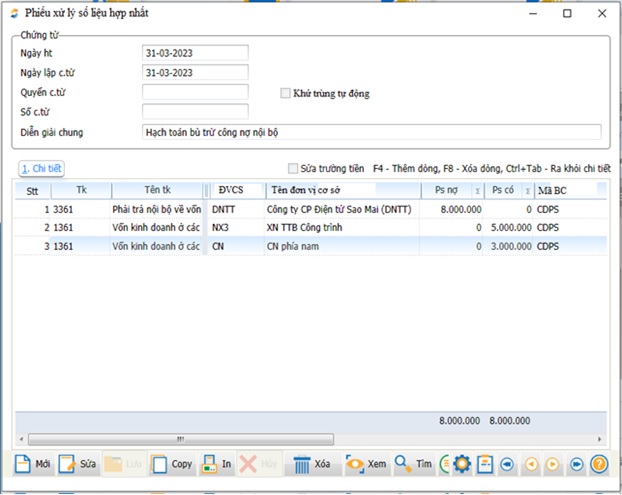This screenshot has width=622, height=495.
Task: Delete the voucher using the Xóa icon
Action: pyautogui.click(x=300, y=464)
